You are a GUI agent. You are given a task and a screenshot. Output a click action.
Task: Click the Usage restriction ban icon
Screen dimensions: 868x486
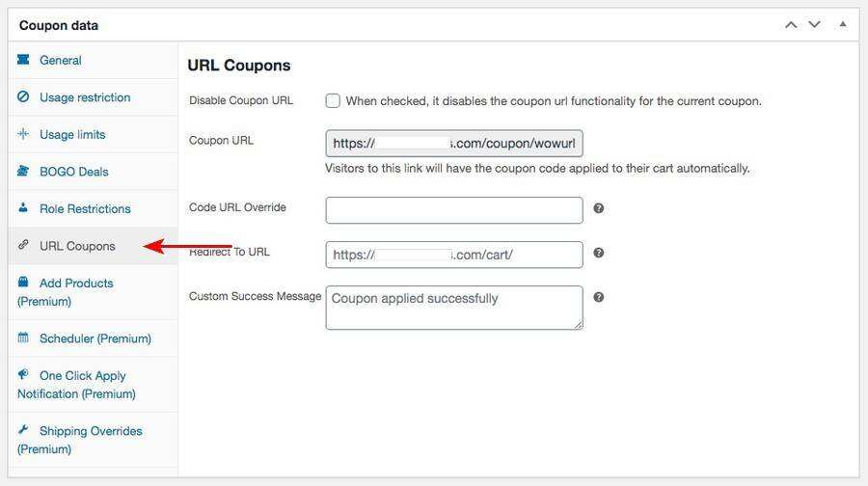coord(23,97)
